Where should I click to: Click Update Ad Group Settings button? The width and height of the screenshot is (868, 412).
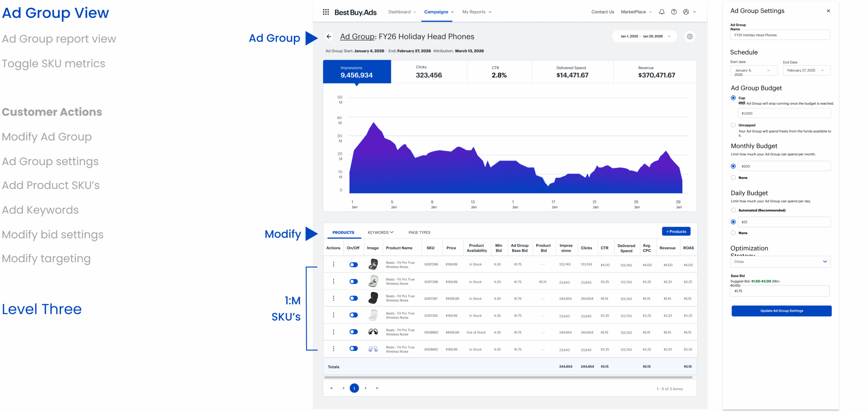click(782, 311)
